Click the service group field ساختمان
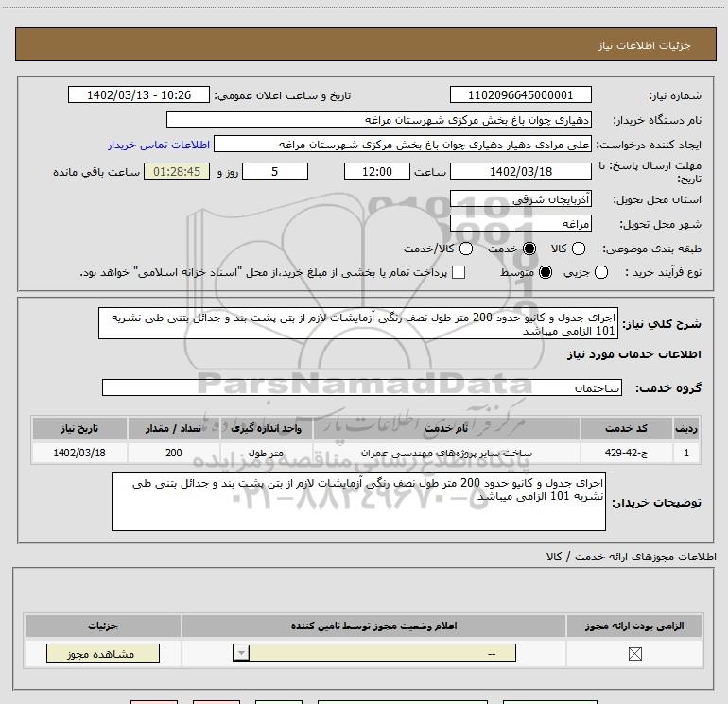 362,387
